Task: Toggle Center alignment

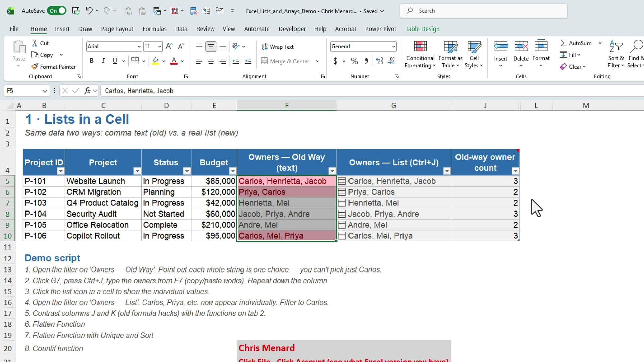Action: tap(211, 61)
